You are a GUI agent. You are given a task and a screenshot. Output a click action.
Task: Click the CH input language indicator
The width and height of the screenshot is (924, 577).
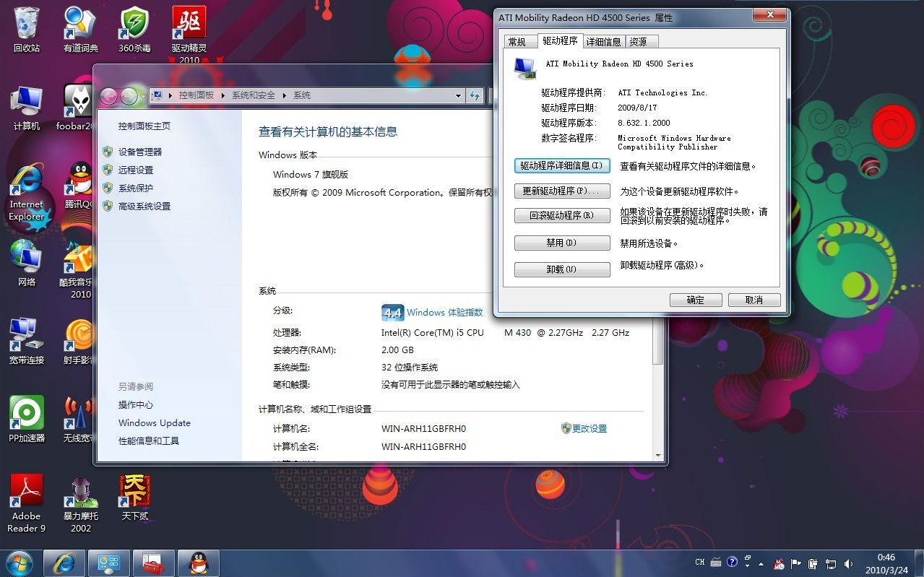tap(699, 562)
